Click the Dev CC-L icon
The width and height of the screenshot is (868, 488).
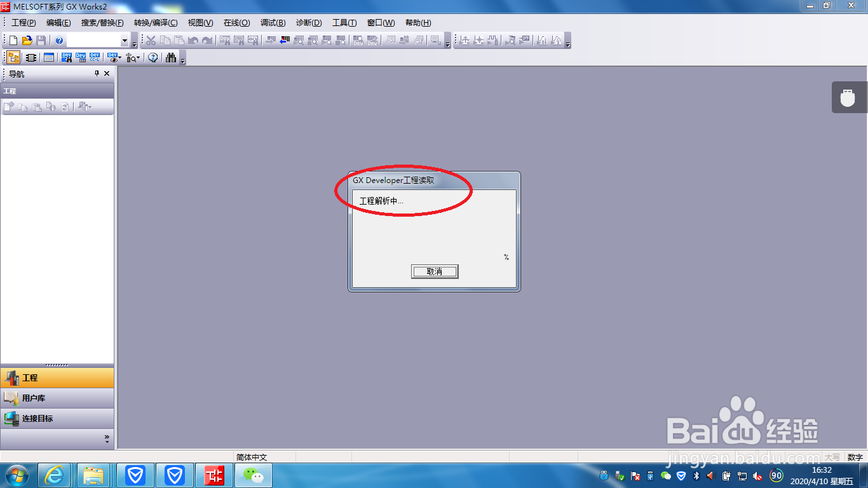(95, 58)
